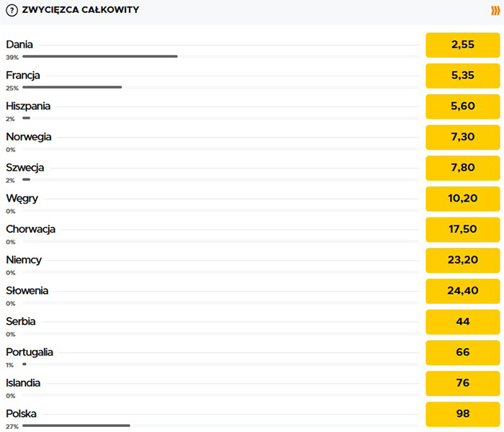The height and width of the screenshot is (432, 504).
Task: Collapse section using orange arrows icon
Action: pos(495,10)
